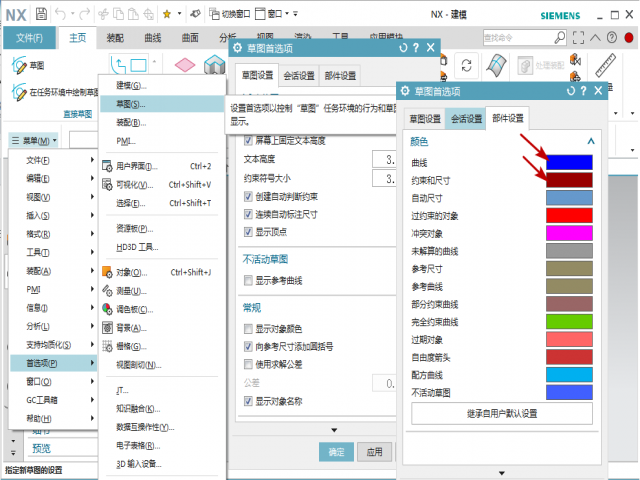Collapse the 颜色 section chevron

pyautogui.click(x=591, y=141)
